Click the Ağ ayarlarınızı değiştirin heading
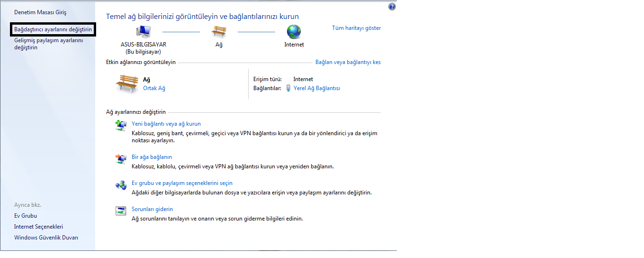Image resolution: width=644 pixels, height=258 pixels. coord(136,112)
